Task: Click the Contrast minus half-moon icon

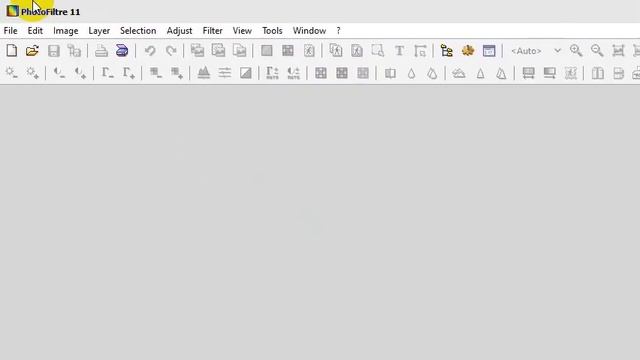Action: click(x=60, y=73)
